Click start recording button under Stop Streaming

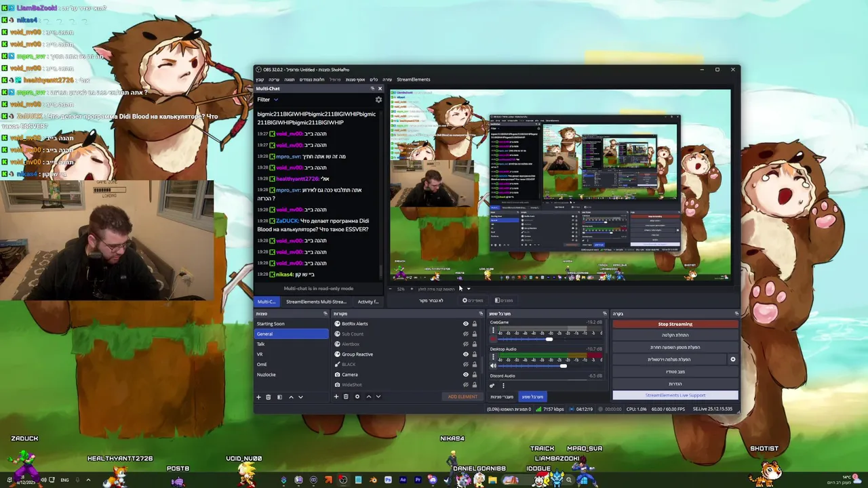click(675, 335)
